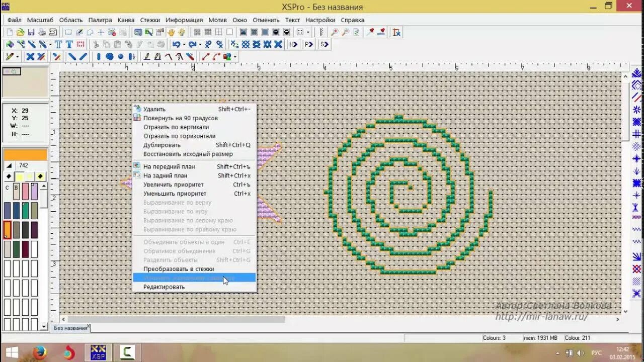Expand the shapes tool dropdown arrow
This screenshot has height=362, width=644.
pos(235,57)
